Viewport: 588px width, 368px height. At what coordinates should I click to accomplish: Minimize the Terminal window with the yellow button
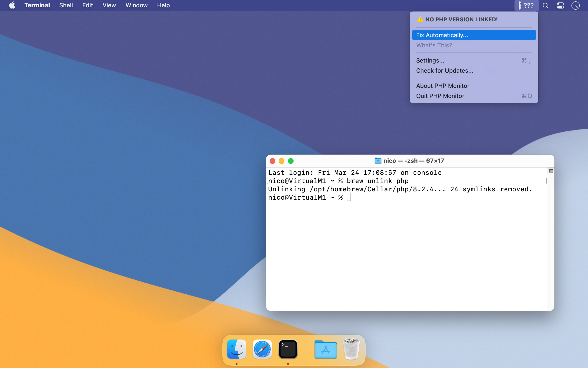[282, 161]
